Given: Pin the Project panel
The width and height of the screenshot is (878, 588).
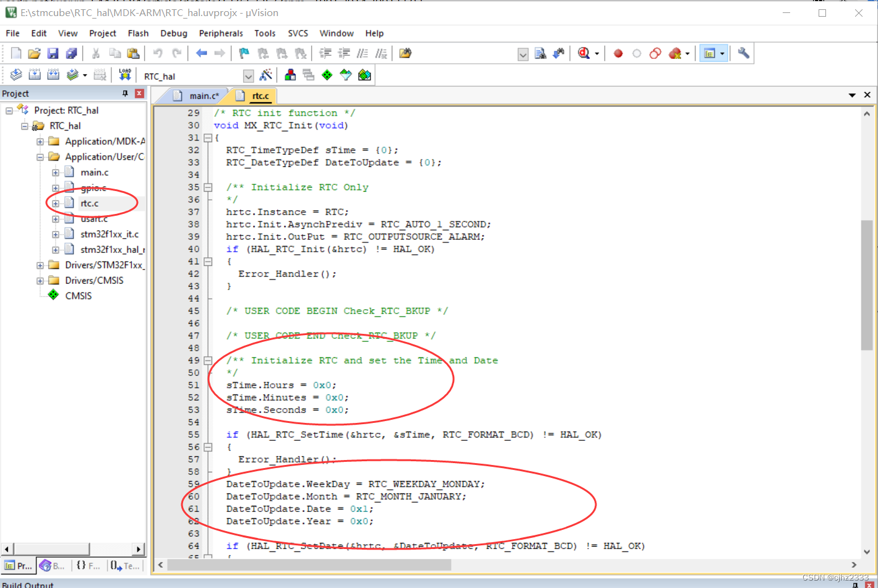Looking at the screenshot, I should click(125, 93).
